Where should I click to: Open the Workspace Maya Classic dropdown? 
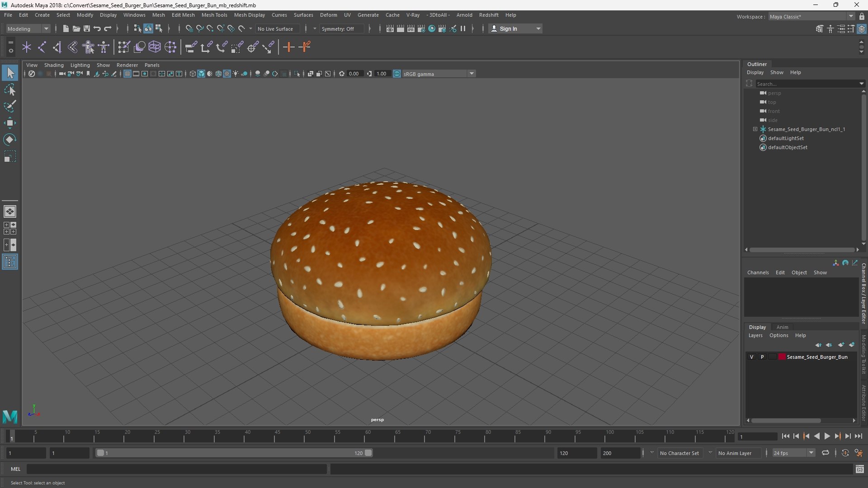[811, 17]
